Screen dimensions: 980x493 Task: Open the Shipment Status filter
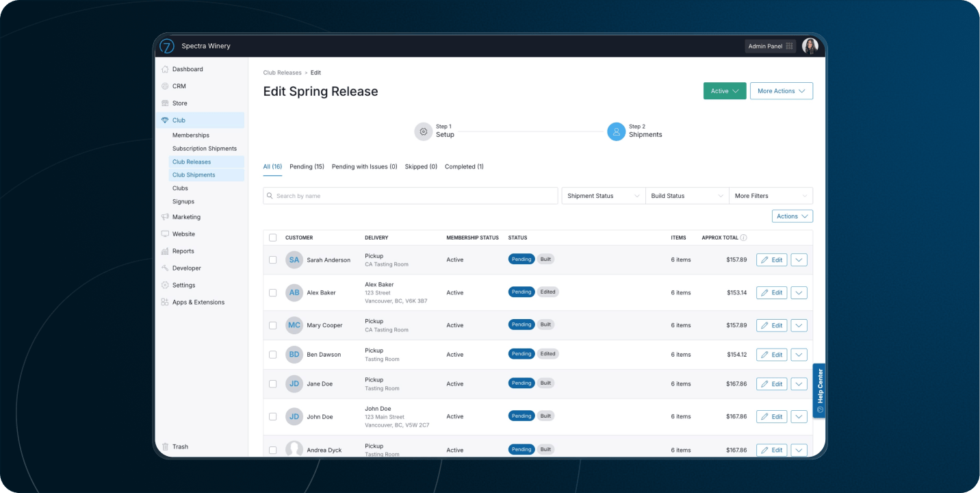[x=604, y=196]
